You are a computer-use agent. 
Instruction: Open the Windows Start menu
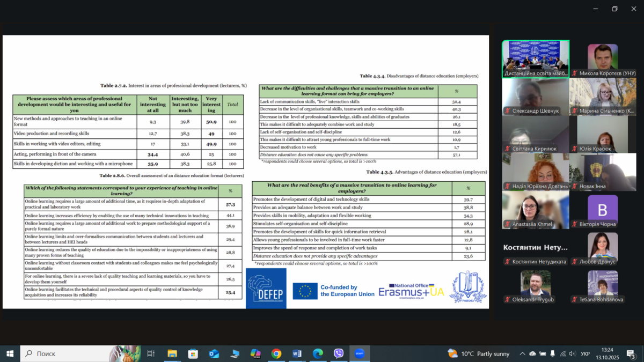10,353
